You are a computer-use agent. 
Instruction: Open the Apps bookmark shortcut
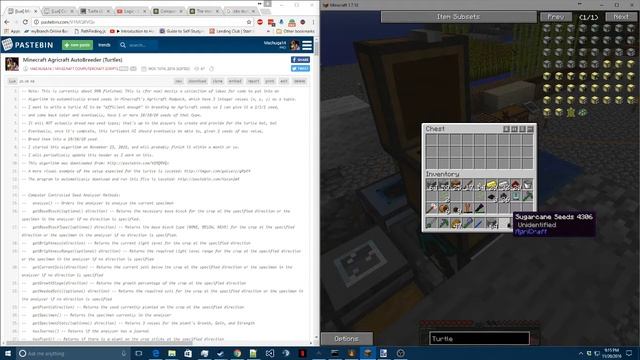[x=12, y=31]
